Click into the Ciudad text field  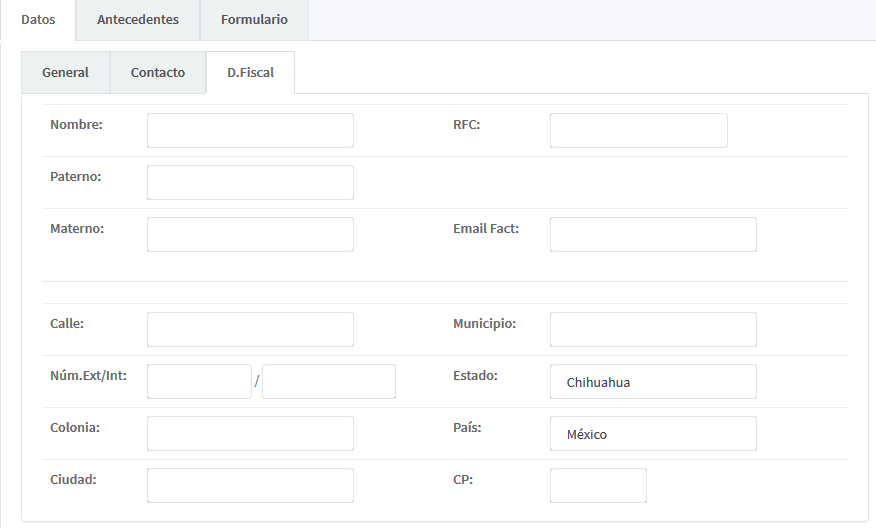click(x=250, y=485)
